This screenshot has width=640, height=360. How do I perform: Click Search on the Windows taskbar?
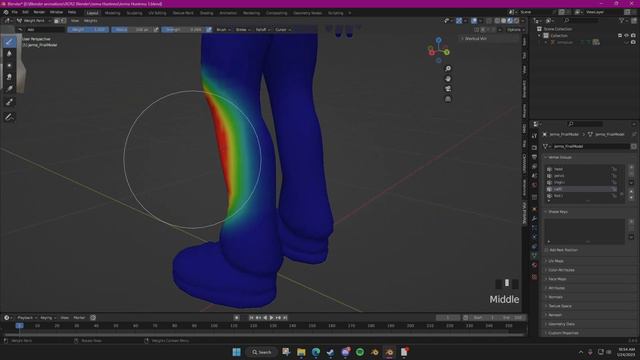point(262,352)
